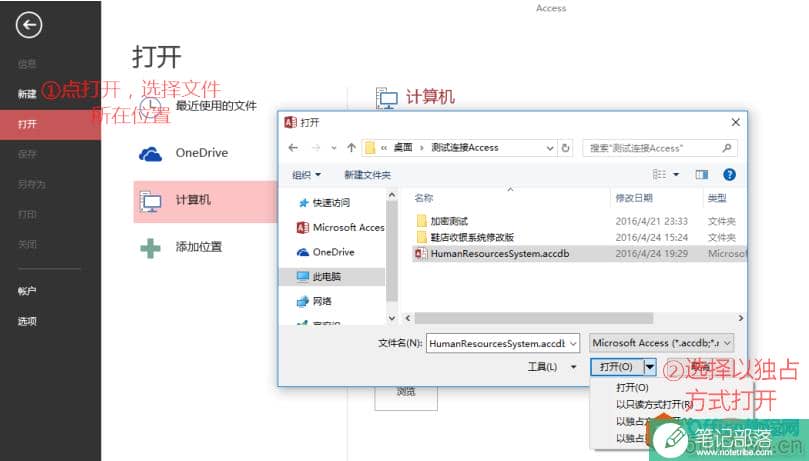The width and height of the screenshot is (809, 461).
Task: Click the navigation pane scroll down arrow
Action: (x=392, y=318)
